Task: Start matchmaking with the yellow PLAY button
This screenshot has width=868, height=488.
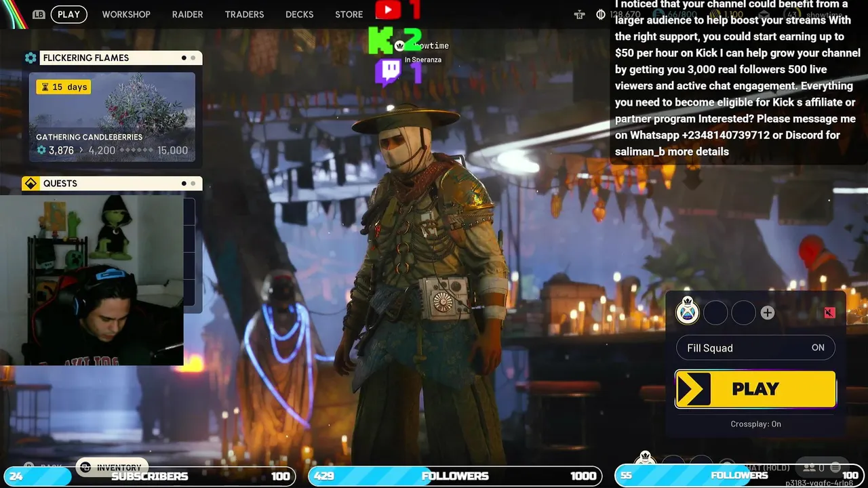Action: pos(755,389)
